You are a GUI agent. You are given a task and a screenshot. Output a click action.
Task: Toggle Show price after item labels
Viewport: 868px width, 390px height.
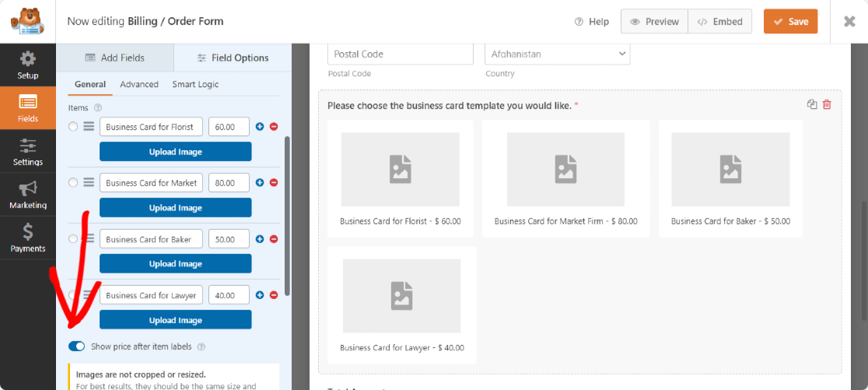(x=76, y=346)
